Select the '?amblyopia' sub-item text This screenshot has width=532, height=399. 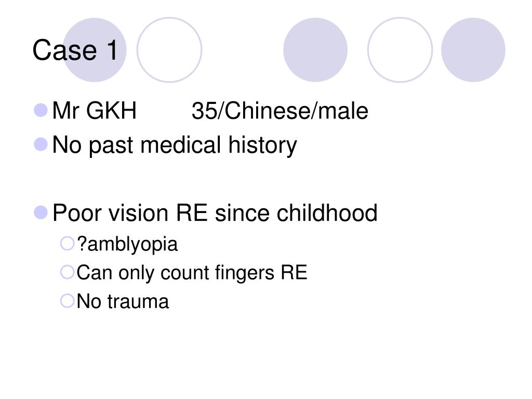[127, 244]
